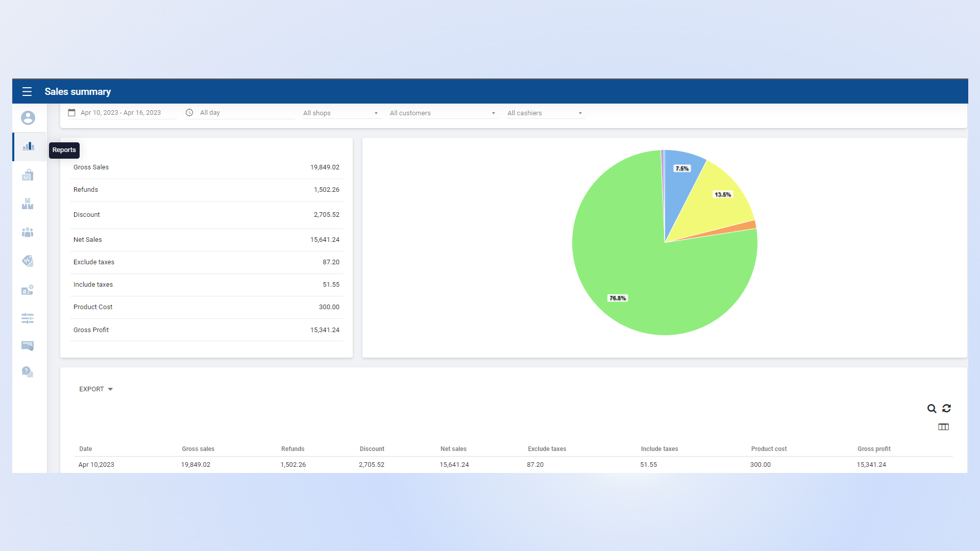
Task: Open the shopping bag products icon
Action: [x=28, y=176]
